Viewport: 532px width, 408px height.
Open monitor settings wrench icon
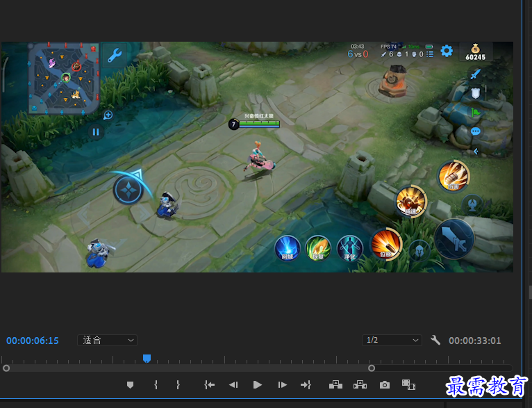click(x=435, y=340)
